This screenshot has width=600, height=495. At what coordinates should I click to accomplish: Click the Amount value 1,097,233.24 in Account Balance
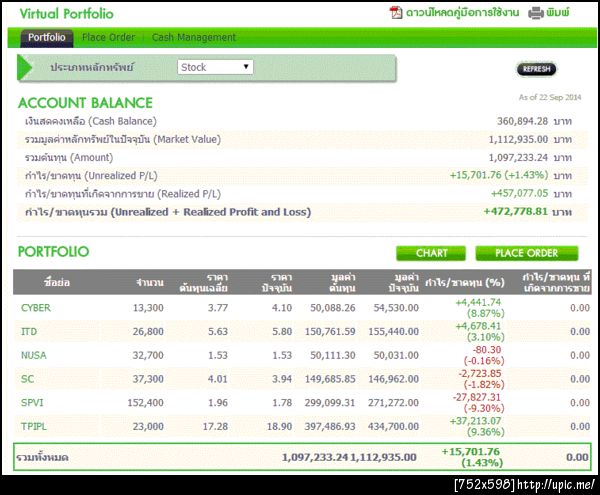click(518, 158)
